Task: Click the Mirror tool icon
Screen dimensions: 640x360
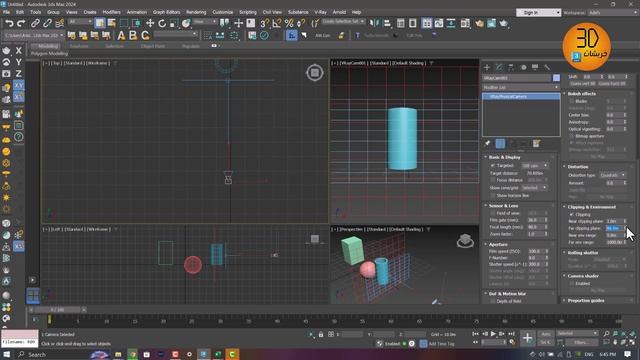Action: point(374,23)
